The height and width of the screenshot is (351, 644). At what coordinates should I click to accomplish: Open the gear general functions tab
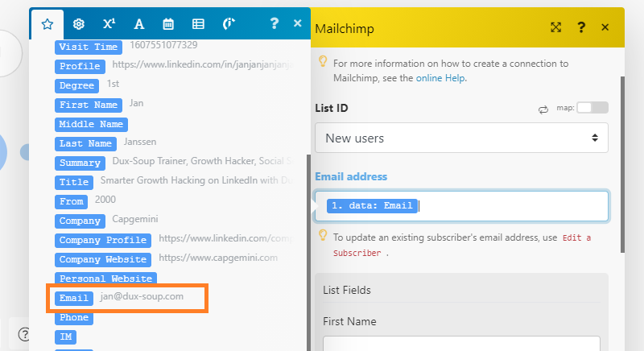[78, 24]
